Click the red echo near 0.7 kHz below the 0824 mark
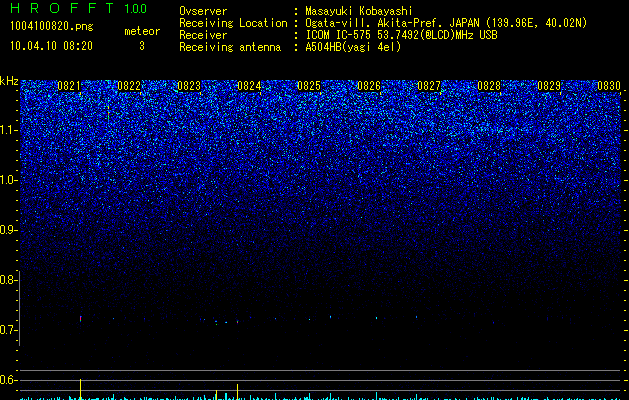Screen dimensions: 629x400 (x=237, y=322)
